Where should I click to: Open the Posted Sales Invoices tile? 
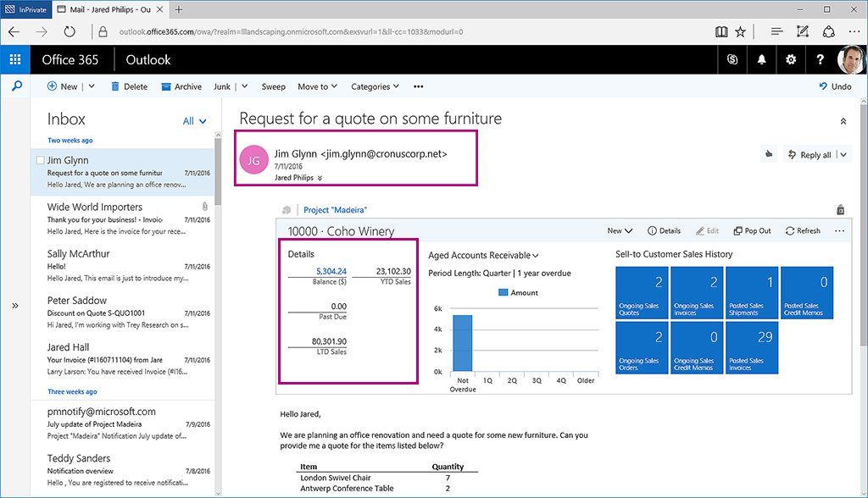[752, 347]
